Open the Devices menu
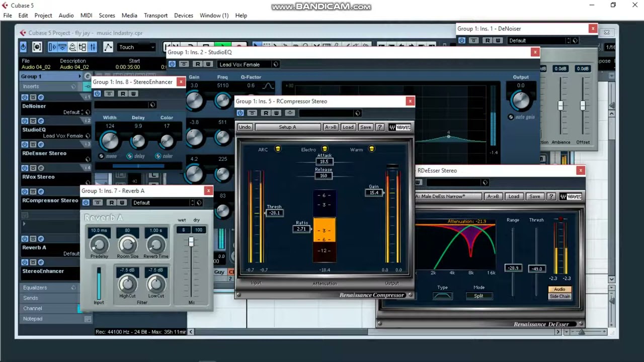 click(184, 16)
